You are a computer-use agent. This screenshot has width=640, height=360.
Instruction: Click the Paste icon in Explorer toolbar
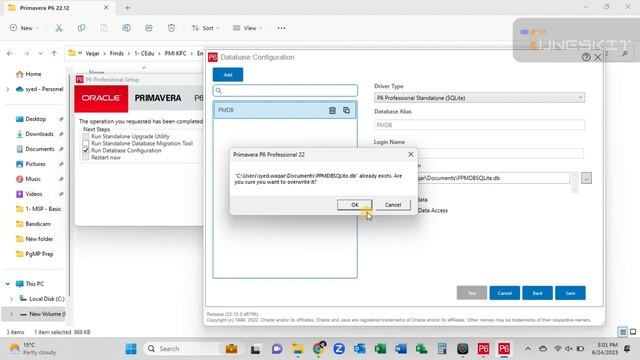coord(104,28)
